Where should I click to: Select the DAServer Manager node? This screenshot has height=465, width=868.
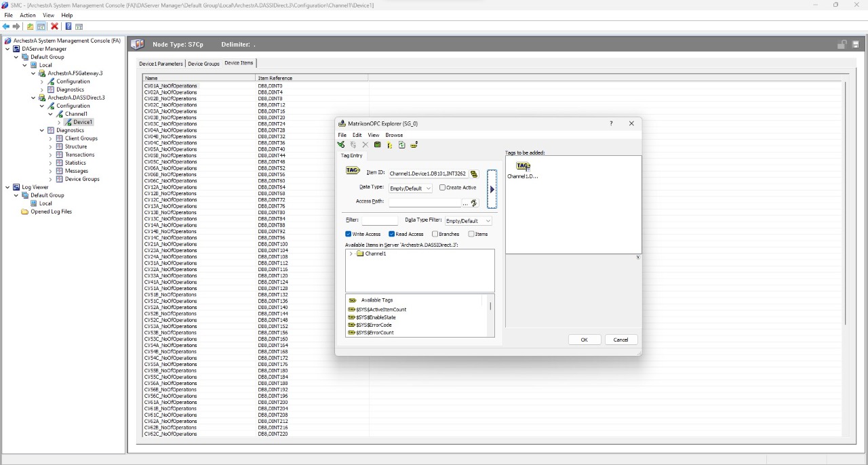(x=44, y=49)
